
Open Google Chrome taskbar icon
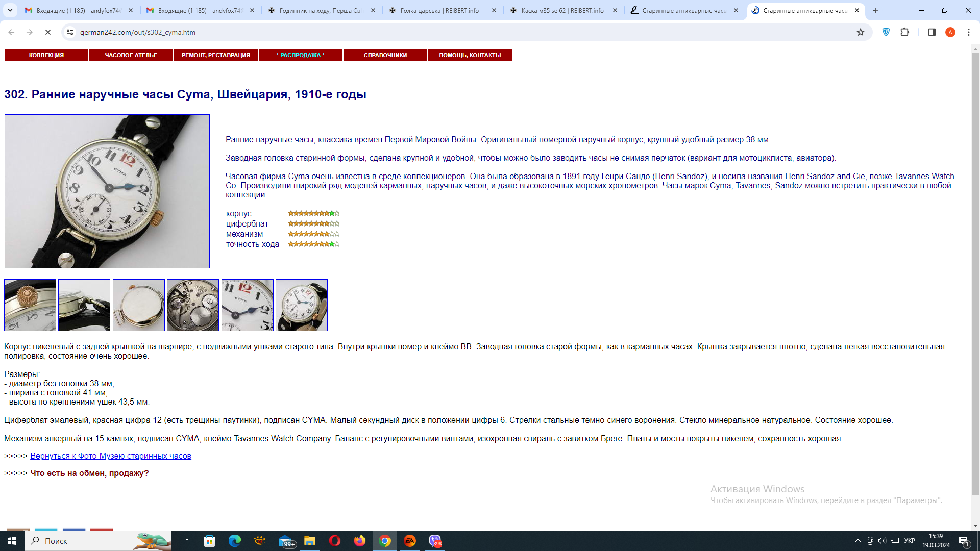click(x=385, y=541)
